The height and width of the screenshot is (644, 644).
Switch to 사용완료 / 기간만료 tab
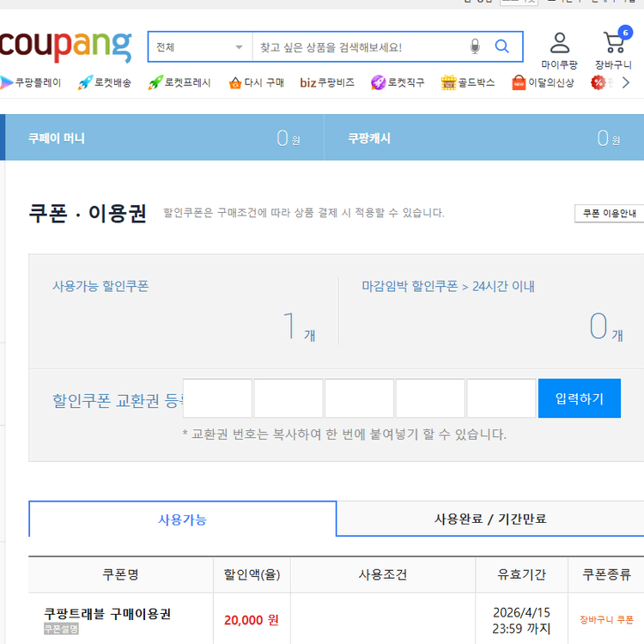pyautogui.click(x=489, y=519)
